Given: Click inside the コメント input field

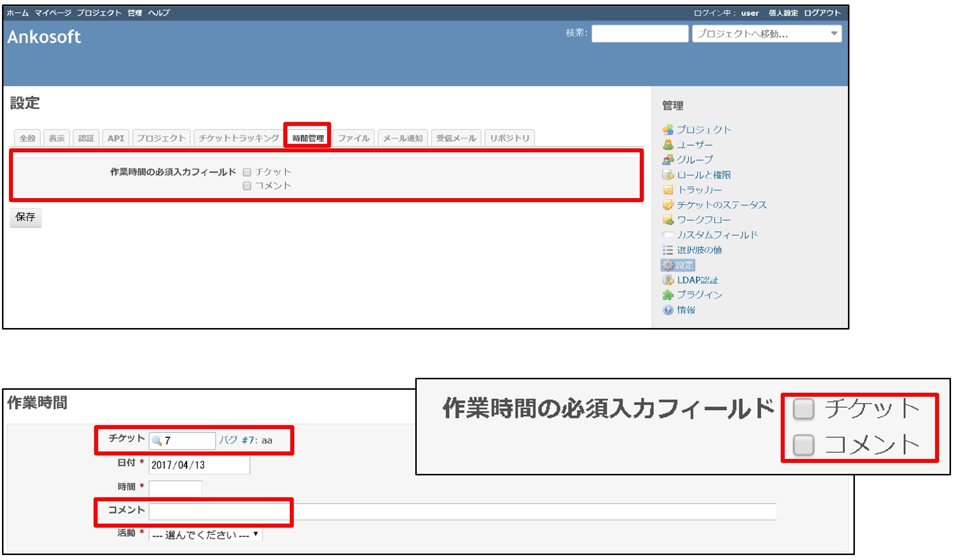Looking at the screenshot, I should click(x=219, y=511).
